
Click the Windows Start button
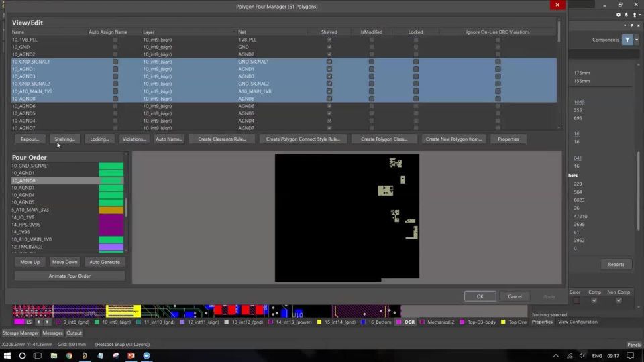7,355
